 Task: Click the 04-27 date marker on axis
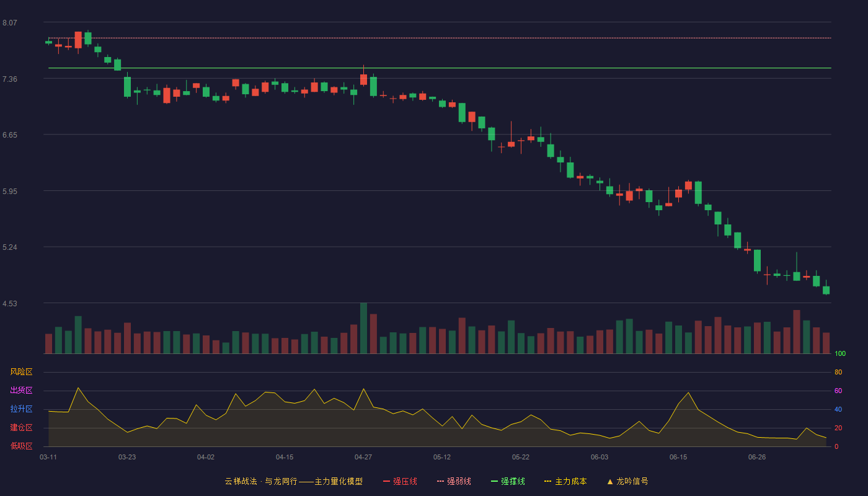click(x=363, y=457)
